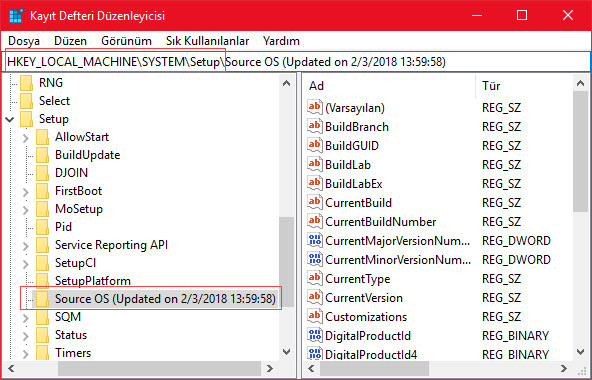
Task: Click the SetupPlatform folder icon
Action: (42, 281)
